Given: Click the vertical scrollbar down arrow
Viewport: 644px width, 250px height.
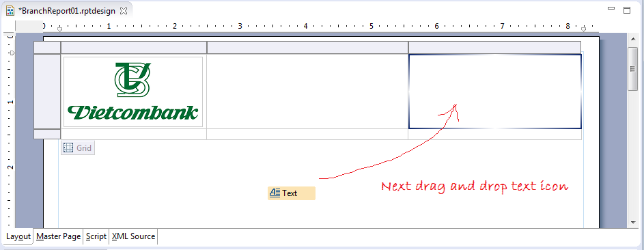Looking at the screenshot, I should (x=633, y=223).
